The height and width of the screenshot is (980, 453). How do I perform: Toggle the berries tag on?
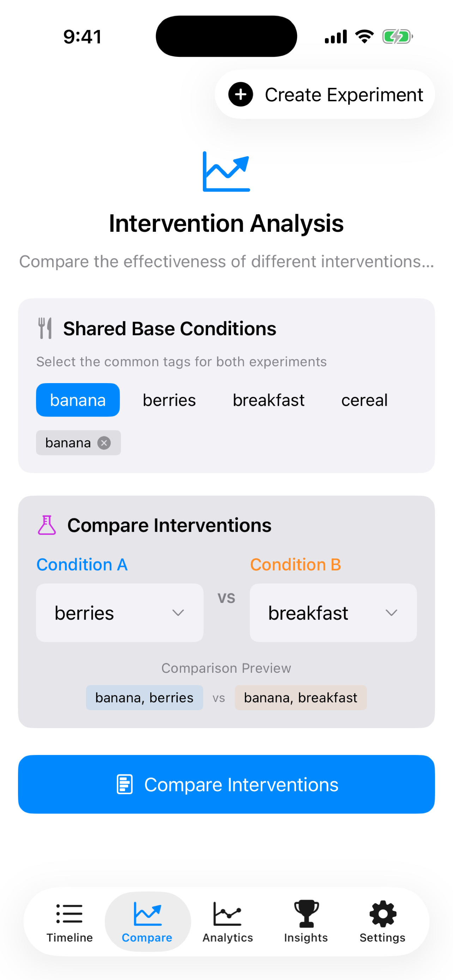pos(169,400)
